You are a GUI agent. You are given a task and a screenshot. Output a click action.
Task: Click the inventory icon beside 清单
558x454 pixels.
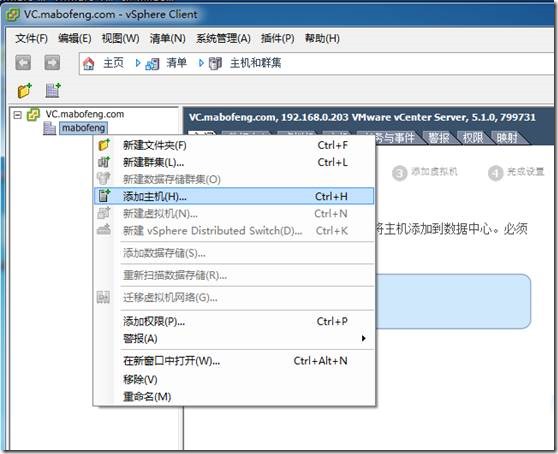click(x=152, y=64)
